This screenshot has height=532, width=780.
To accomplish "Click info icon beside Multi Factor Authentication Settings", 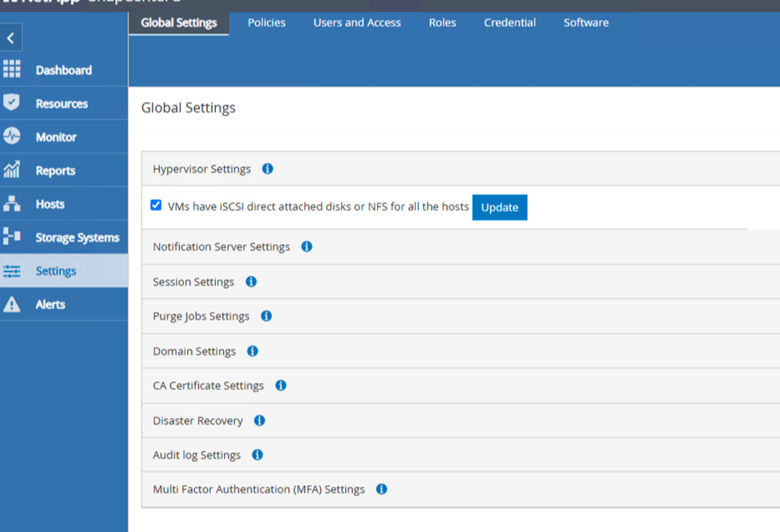I will coord(382,489).
